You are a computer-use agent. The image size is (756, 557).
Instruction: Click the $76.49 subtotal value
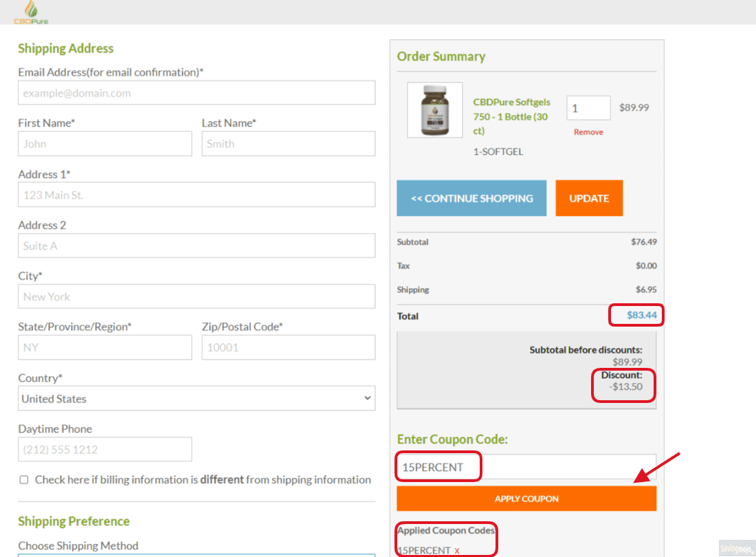(644, 242)
